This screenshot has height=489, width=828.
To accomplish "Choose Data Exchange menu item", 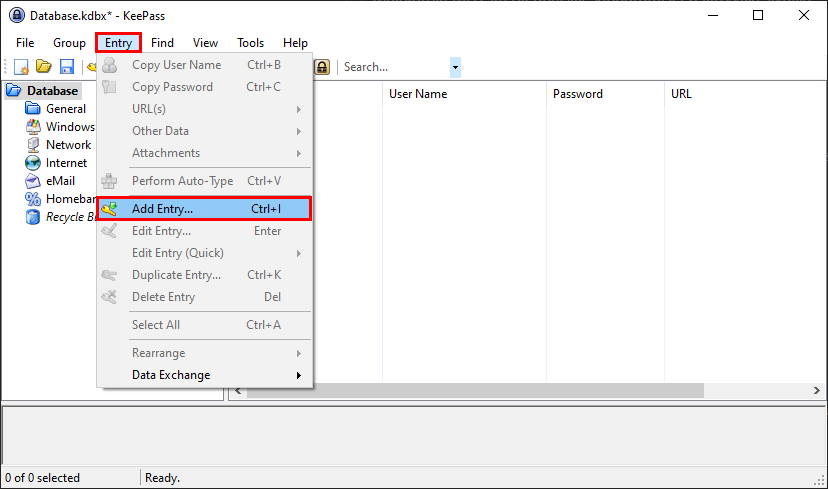I will coord(204,375).
